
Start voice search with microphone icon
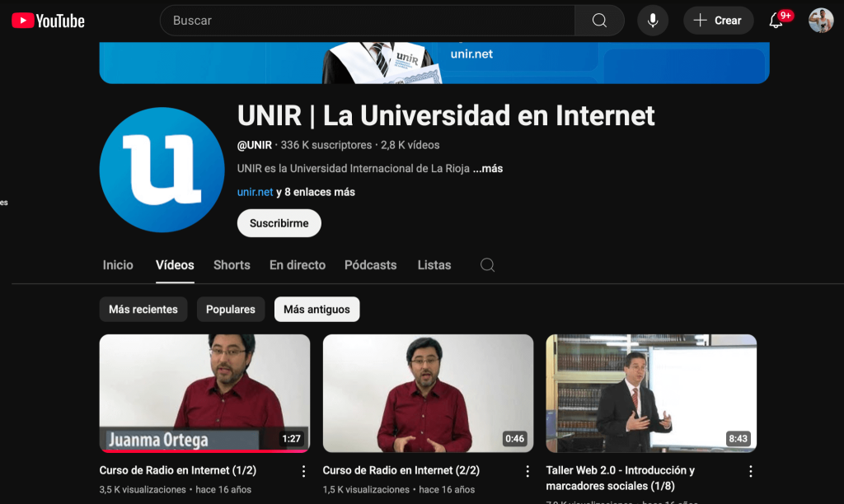pos(653,21)
